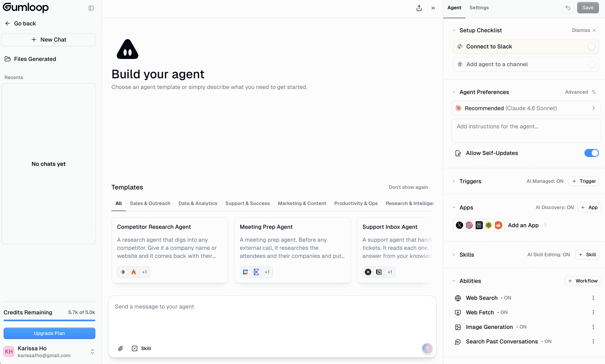The width and height of the screenshot is (605, 364).
Task: Click the paperclip attachment icon
Action: (x=120, y=348)
